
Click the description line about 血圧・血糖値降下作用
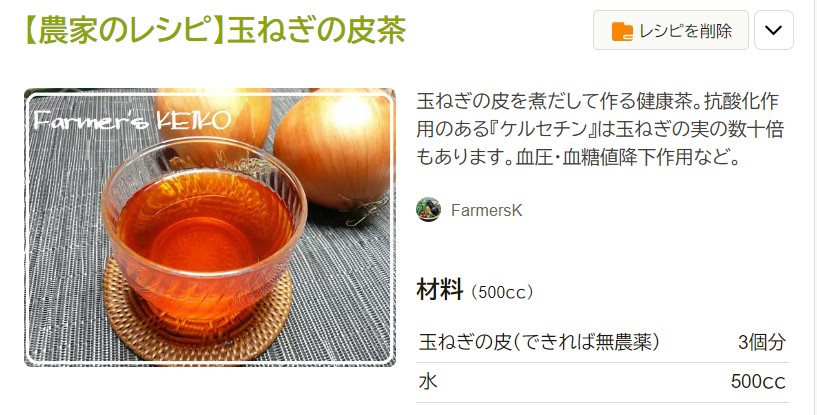point(579,157)
